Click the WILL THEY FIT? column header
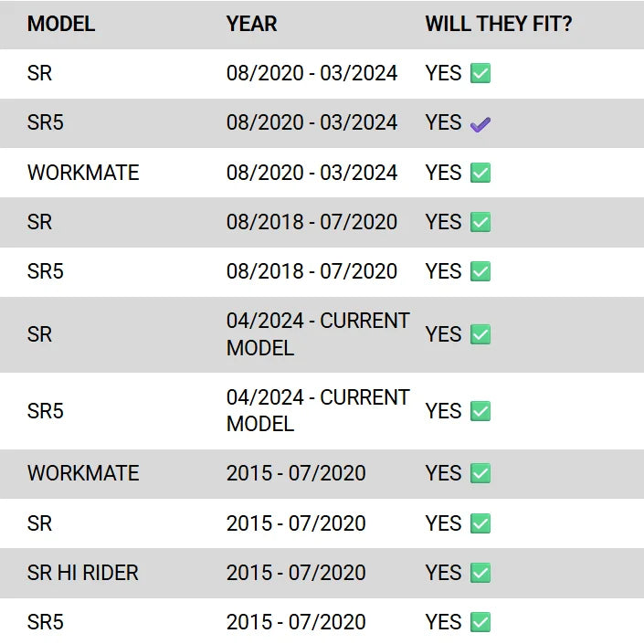This screenshot has width=644, height=644. click(x=499, y=25)
